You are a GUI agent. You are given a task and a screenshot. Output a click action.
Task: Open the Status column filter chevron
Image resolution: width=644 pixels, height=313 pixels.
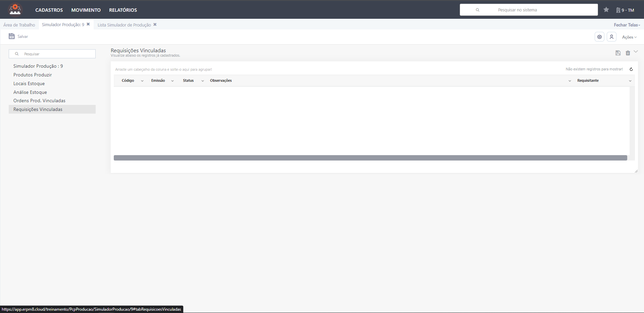[203, 81]
